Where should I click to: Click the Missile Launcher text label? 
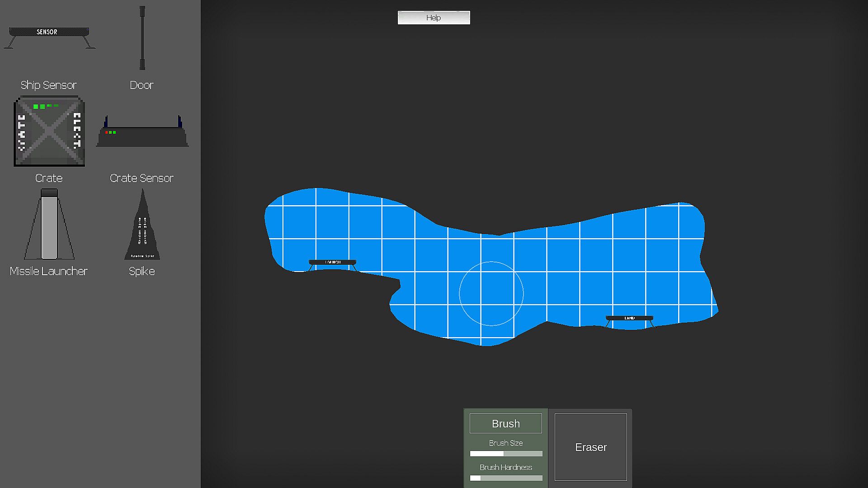[x=49, y=271]
